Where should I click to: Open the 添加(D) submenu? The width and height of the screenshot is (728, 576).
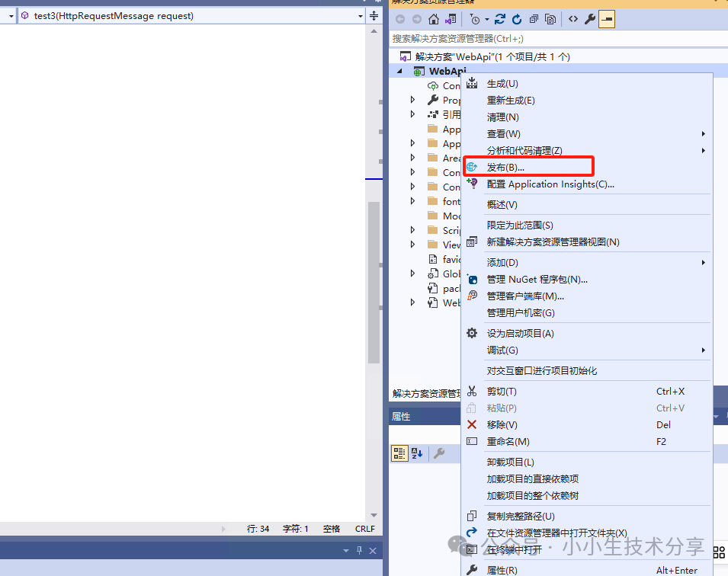(587, 263)
